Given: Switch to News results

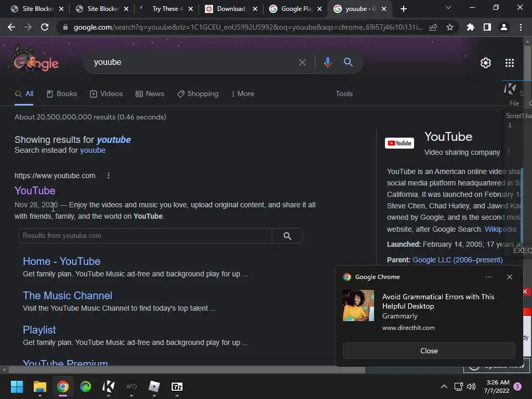Looking at the screenshot, I should pyautogui.click(x=150, y=94).
